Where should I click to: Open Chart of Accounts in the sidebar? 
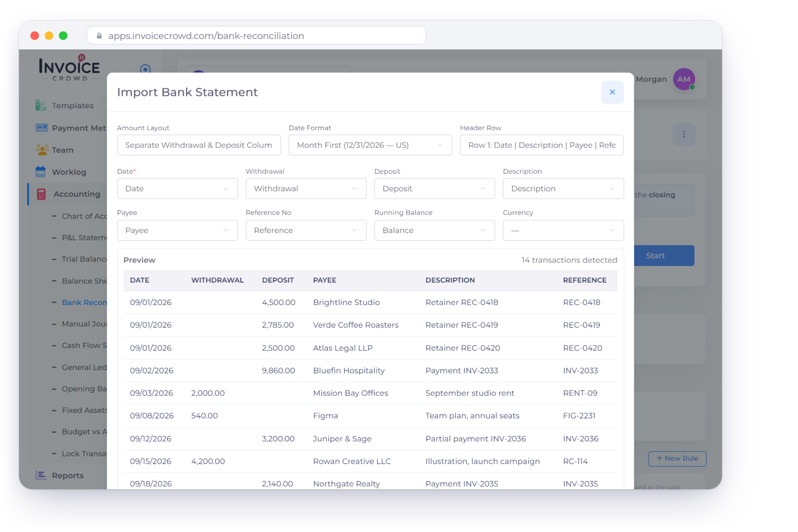pyautogui.click(x=84, y=216)
